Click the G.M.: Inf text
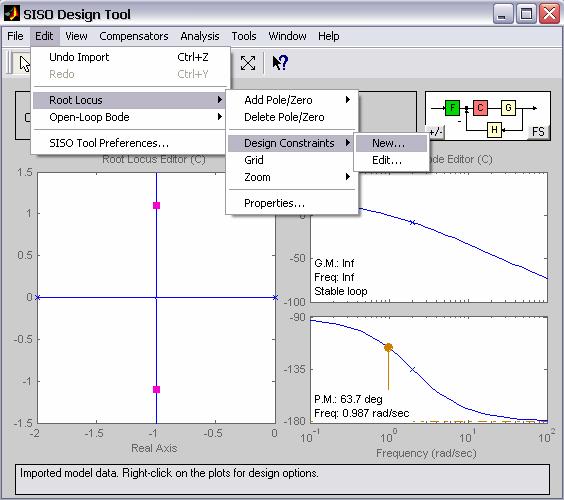The image size is (564, 500). 334,263
